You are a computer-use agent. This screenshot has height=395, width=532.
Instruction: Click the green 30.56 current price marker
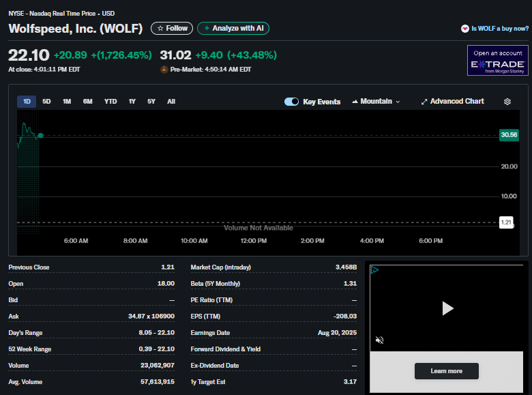point(509,135)
